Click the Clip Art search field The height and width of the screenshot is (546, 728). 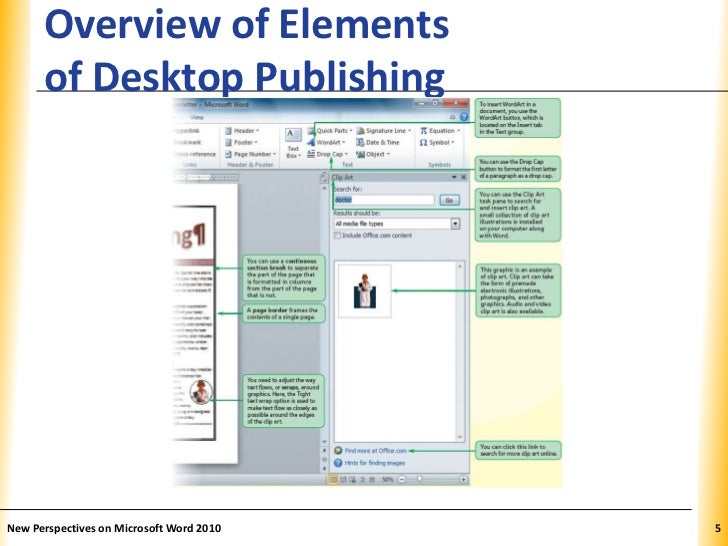[x=384, y=200]
